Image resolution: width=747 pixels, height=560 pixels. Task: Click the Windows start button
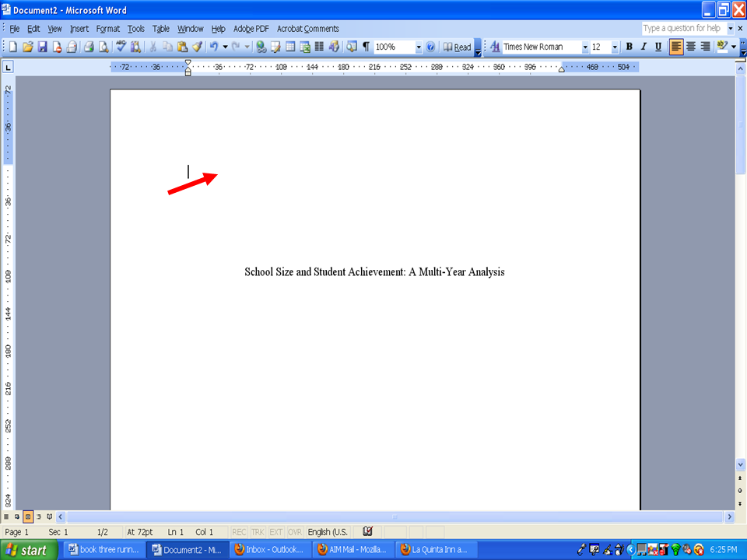click(x=29, y=550)
